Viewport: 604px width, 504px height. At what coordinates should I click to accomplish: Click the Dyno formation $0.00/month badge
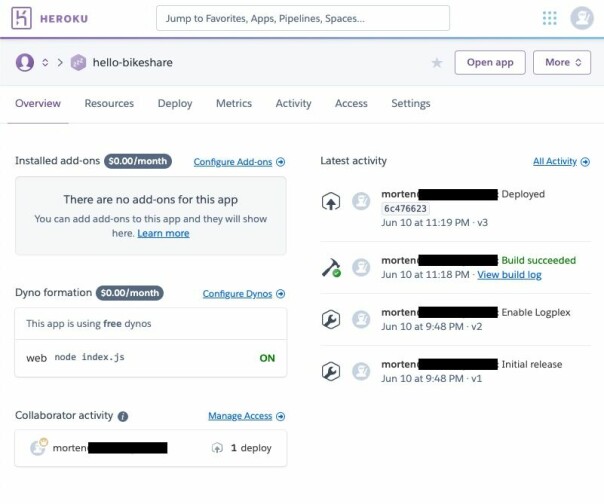click(130, 293)
